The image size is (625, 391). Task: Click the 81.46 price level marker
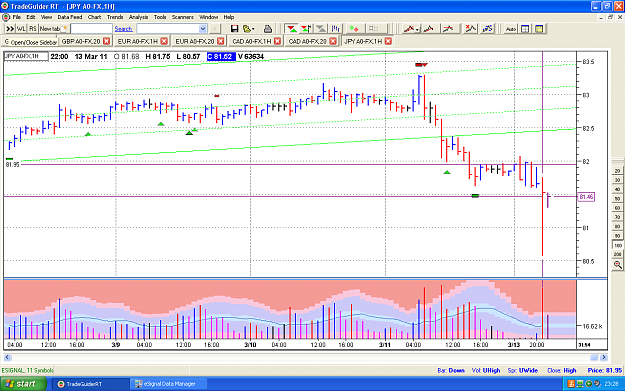586,196
